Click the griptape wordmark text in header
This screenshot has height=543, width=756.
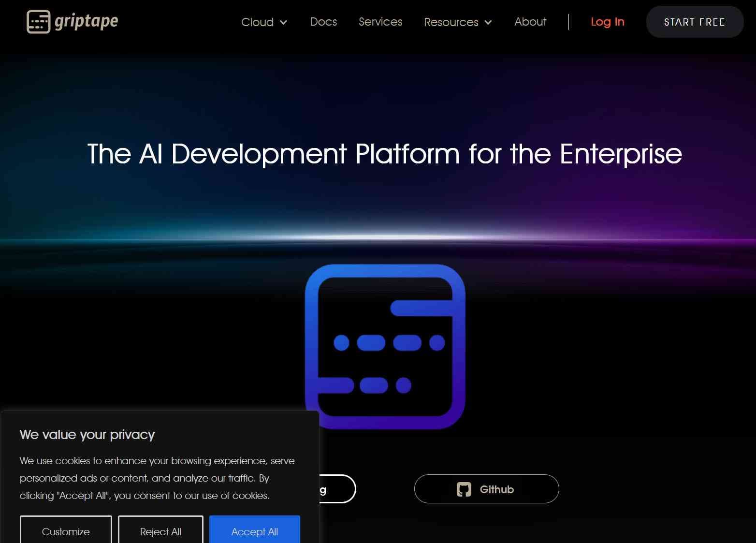pos(87,22)
